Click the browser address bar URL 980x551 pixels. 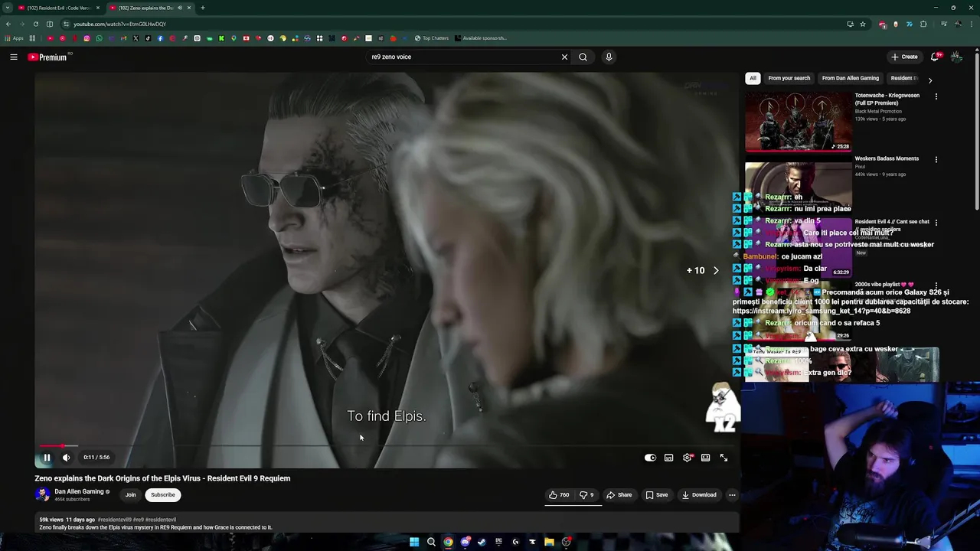pos(119,24)
